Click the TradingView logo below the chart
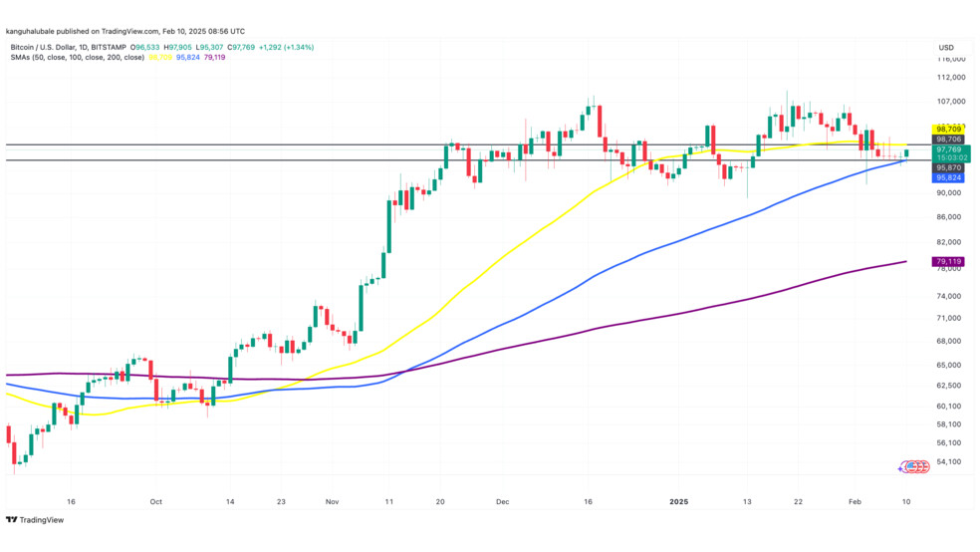This screenshot has height=552, width=980. point(35,519)
